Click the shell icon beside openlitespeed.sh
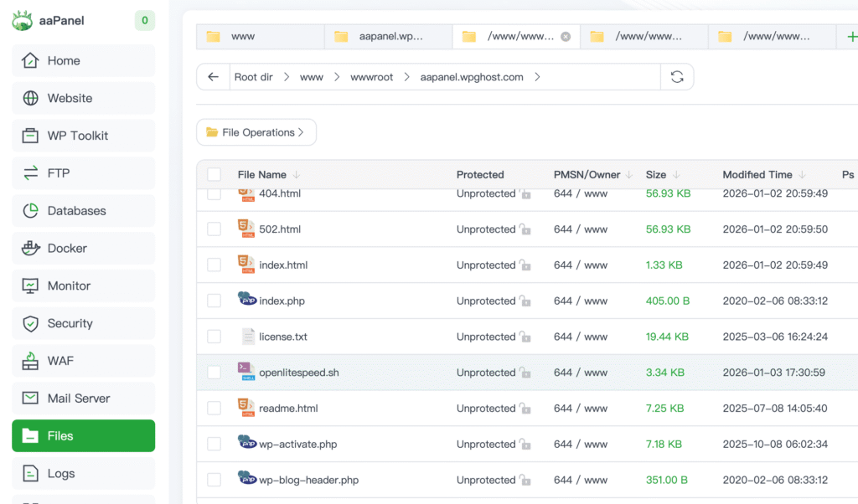 (246, 372)
